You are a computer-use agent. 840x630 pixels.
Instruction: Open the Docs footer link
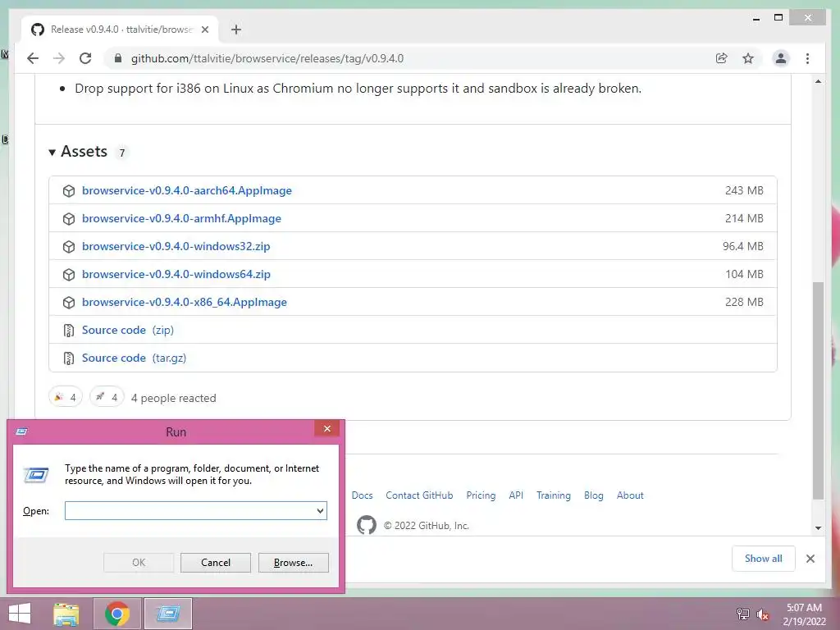(362, 495)
